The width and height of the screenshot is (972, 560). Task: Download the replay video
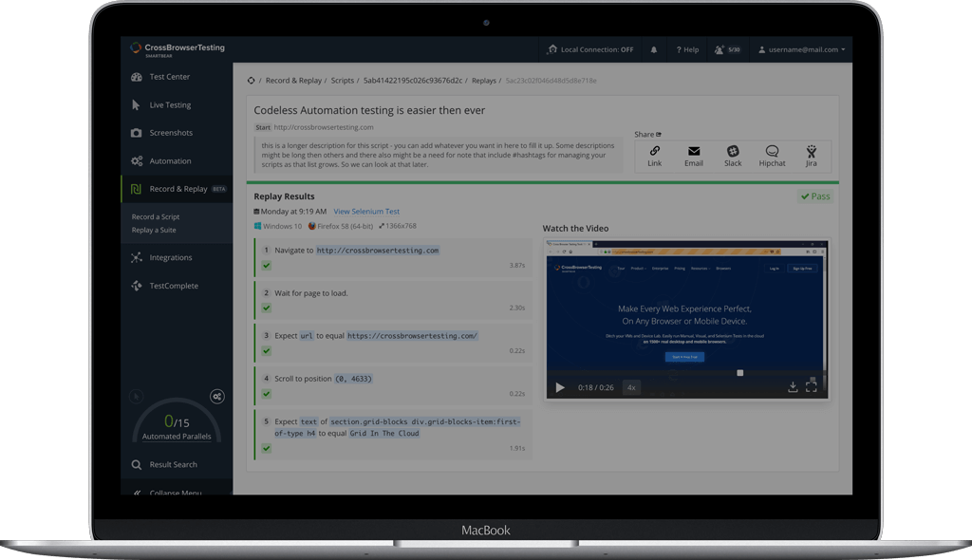pos(793,387)
